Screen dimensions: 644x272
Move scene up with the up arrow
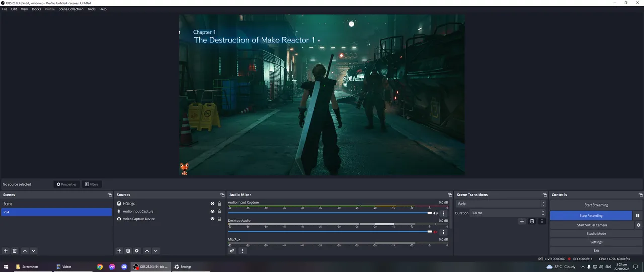pyautogui.click(x=24, y=251)
